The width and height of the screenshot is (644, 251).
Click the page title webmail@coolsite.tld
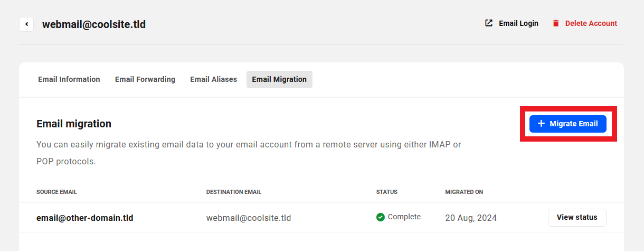(x=94, y=24)
